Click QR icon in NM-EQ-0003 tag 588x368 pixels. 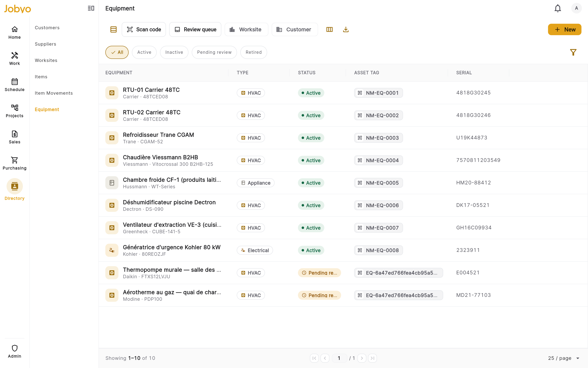[360, 138]
